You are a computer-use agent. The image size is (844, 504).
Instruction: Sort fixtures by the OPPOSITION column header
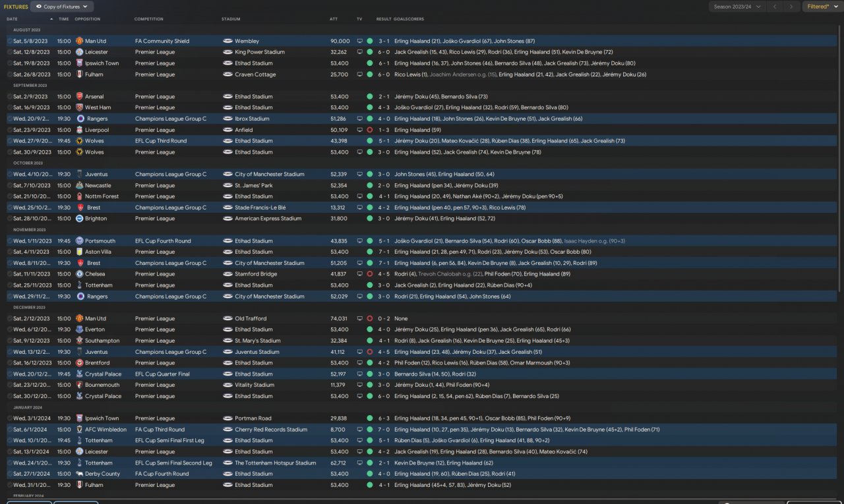point(88,19)
